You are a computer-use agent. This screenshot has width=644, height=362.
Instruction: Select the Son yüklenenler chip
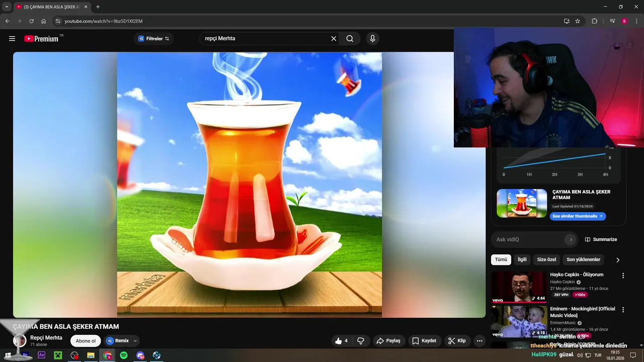pos(583,260)
